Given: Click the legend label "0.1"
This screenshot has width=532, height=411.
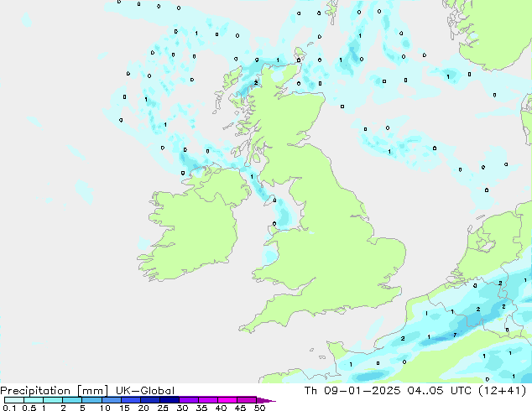Looking at the screenshot, I should [9, 408].
